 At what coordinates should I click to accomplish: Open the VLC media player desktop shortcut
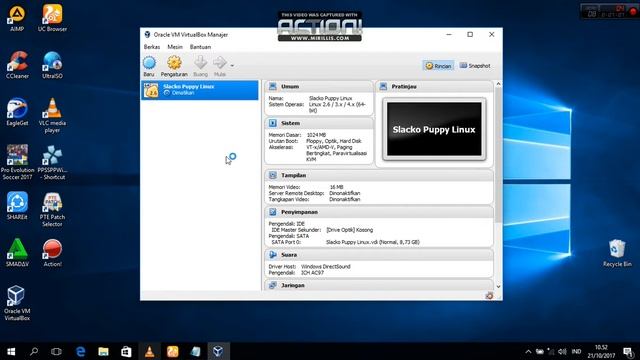52,115
